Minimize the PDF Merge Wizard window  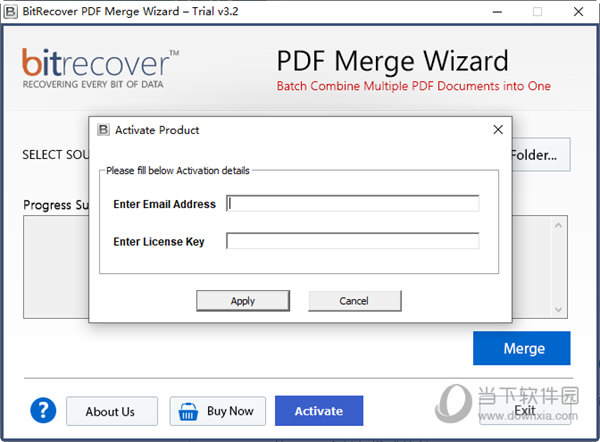click(x=497, y=12)
